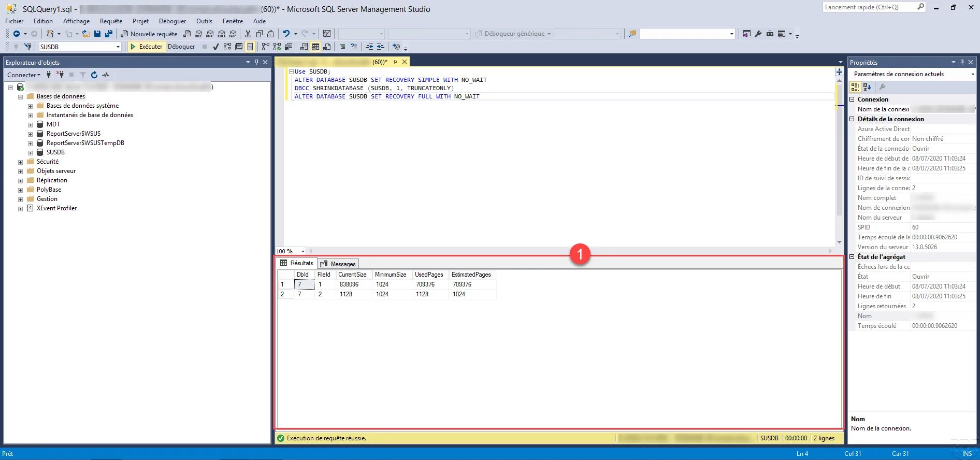The height and width of the screenshot is (460, 980).
Task: Click the toolbox briefcase icon
Action: click(770, 34)
